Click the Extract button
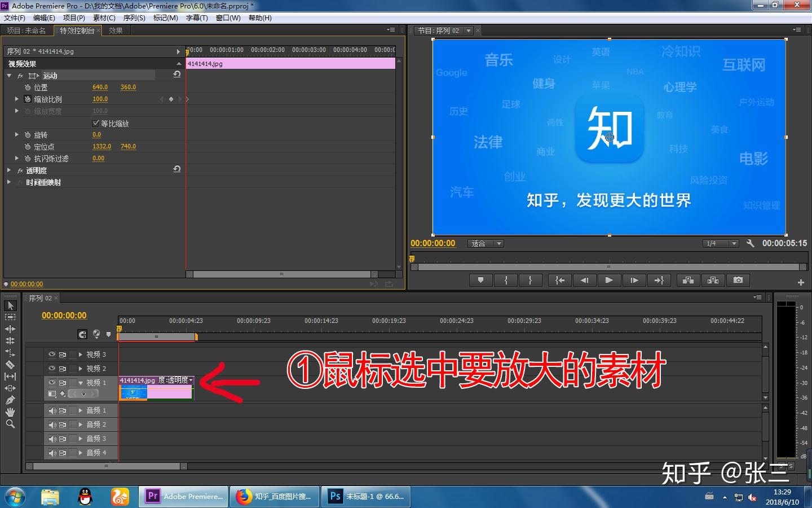 pos(713,280)
